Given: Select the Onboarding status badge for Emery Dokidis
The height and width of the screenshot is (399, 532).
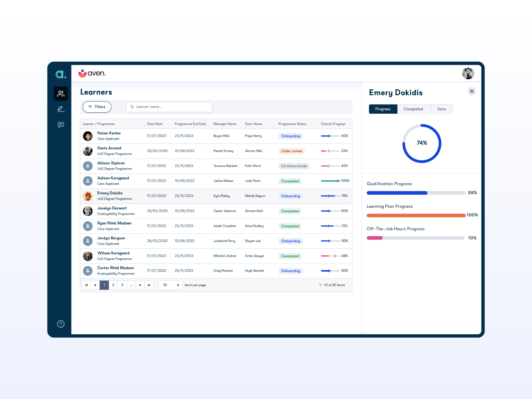Looking at the screenshot, I should click(290, 196).
